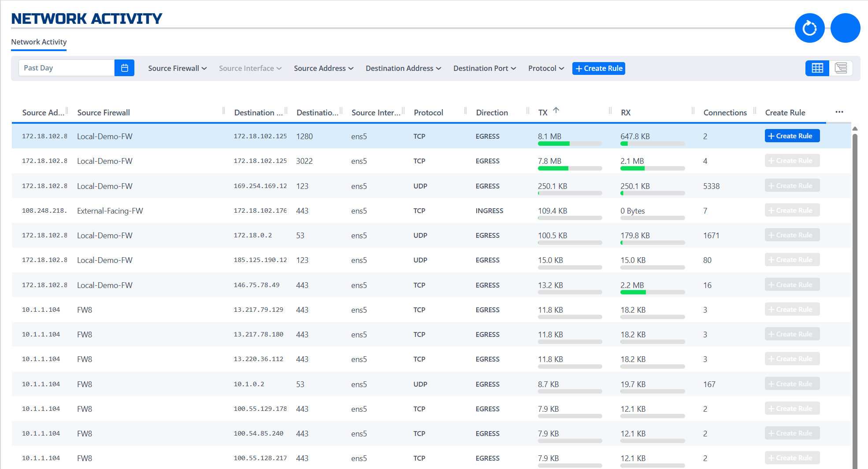Click the Create Rule column header
Image resolution: width=868 pixels, height=469 pixels.
pos(785,112)
